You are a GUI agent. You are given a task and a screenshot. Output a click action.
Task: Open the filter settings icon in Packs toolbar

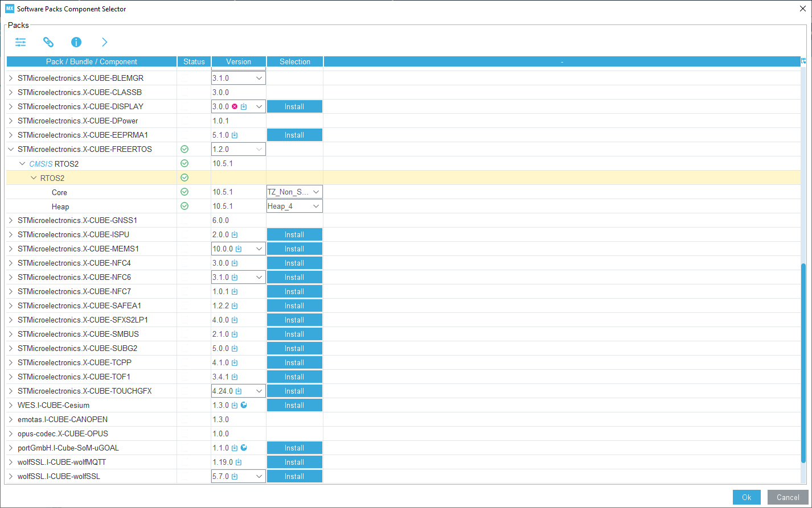(x=20, y=42)
